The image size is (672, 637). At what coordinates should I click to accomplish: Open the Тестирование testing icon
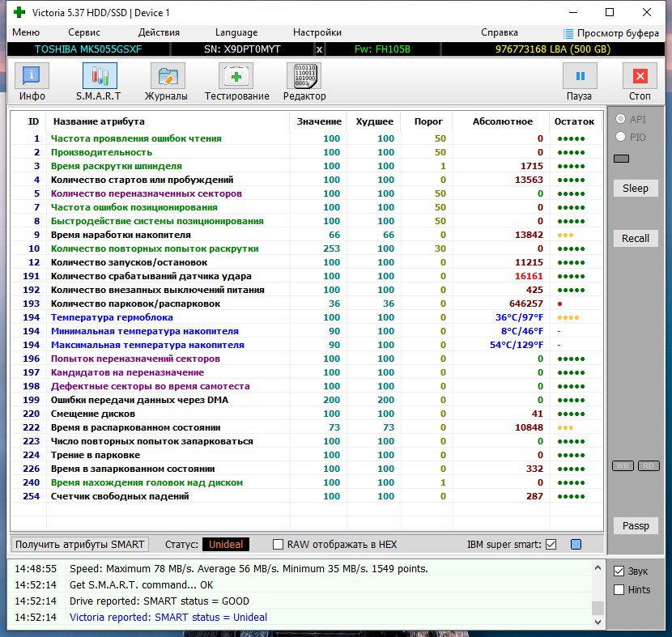click(236, 76)
